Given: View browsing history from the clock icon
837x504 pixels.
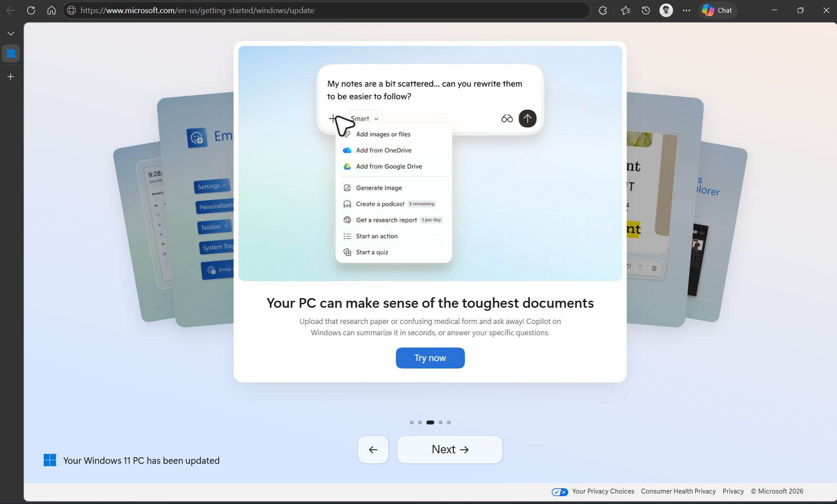Looking at the screenshot, I should 646,10.
